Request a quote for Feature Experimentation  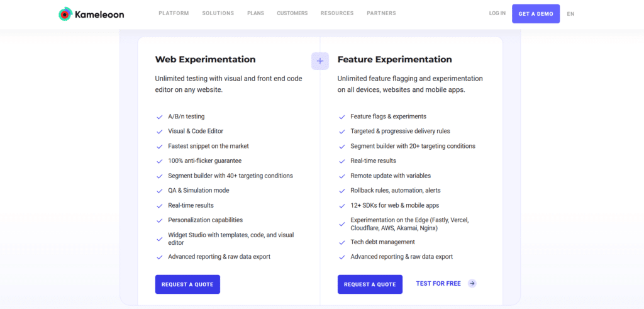370,284
